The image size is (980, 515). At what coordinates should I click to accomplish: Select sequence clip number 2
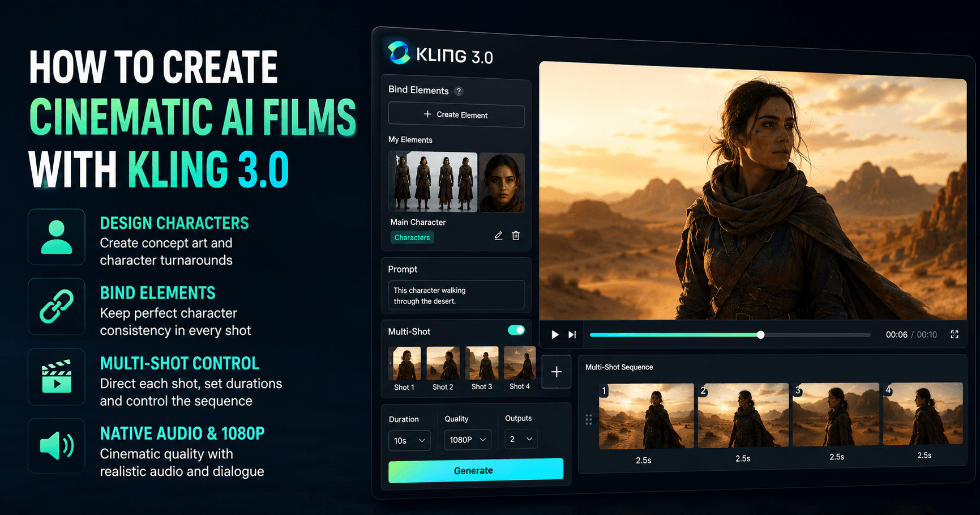[x=743, y=415]
